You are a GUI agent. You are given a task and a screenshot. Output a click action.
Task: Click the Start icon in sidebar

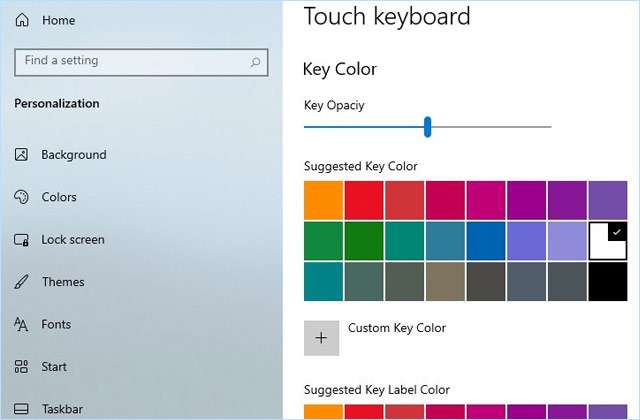(22, 367)
